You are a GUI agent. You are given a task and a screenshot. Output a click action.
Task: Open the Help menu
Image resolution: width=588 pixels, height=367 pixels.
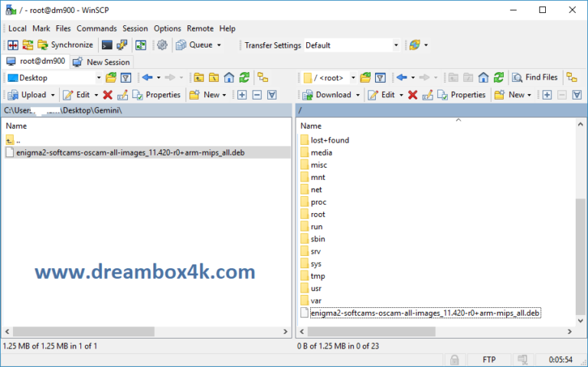[227, 28]
